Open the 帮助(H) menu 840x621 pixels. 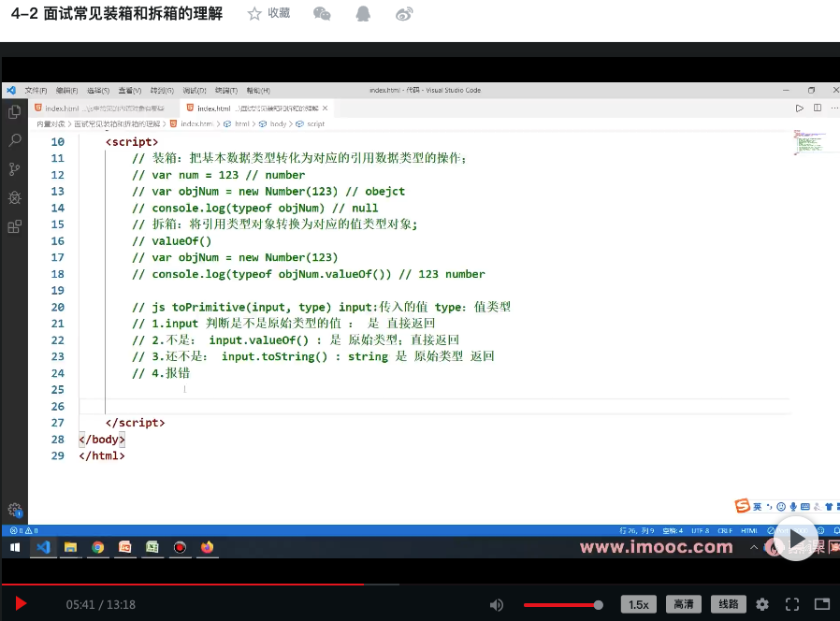[258, 91]
